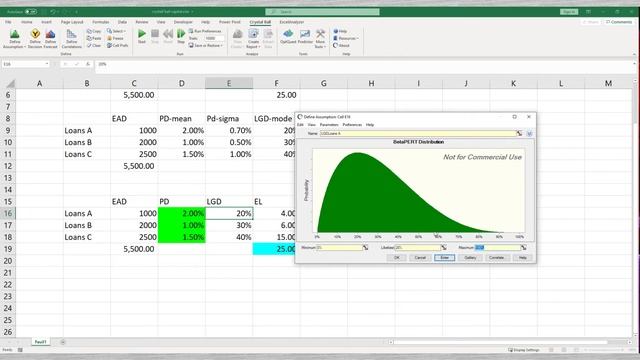640x360 pixels.
Task: Click the Freeze option in the ribbon
Action: point(116,38)
